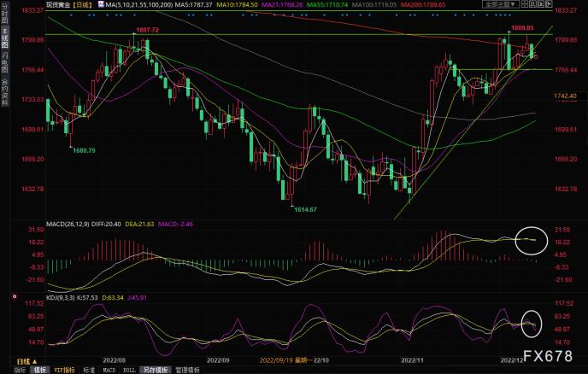Viewport: 588px width, 374px height.
Task: Click the MA100:1719.05 value
Action: (373, 5)
